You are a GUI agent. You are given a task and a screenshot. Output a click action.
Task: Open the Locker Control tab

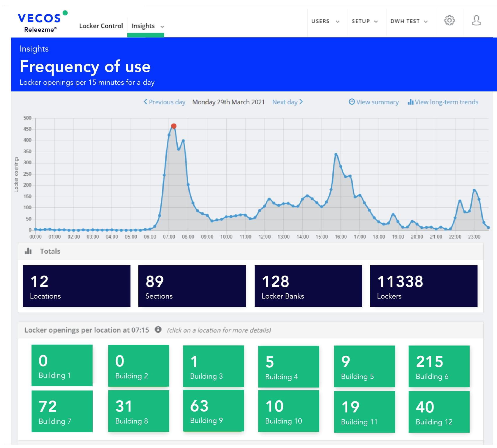point(101,26)
